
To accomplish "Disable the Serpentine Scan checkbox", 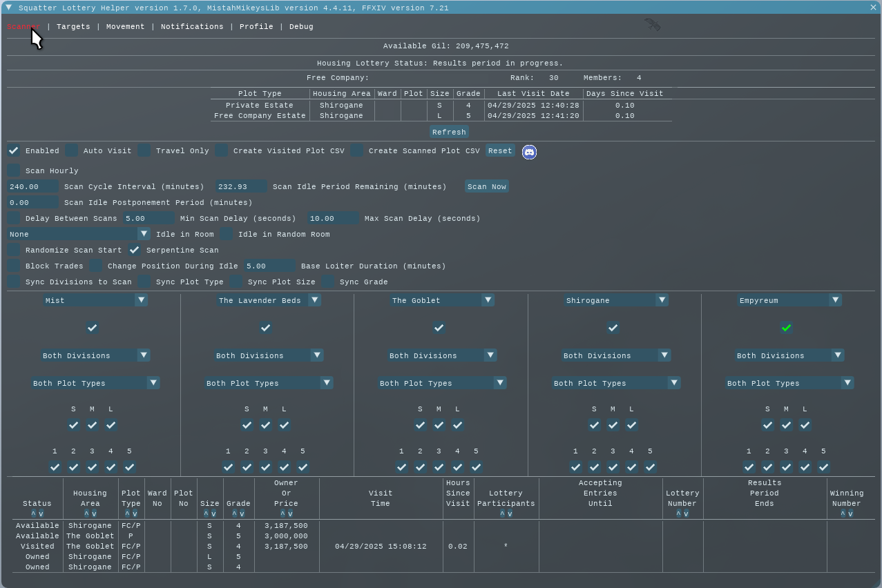I will (135, 250).
